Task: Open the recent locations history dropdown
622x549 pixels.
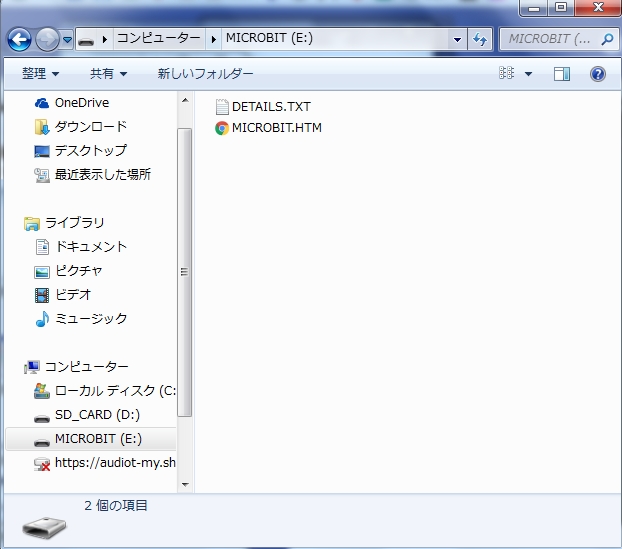Action: [x=67, y=40]
